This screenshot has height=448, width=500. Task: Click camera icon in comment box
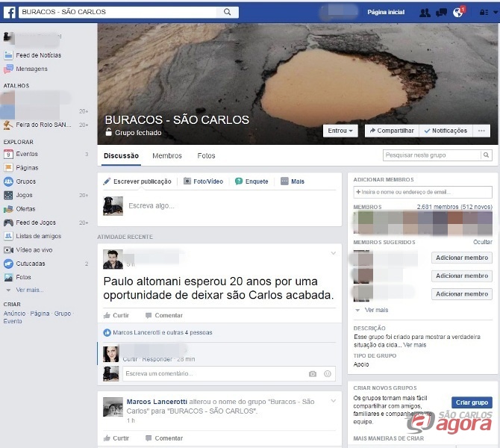[313, 374]
